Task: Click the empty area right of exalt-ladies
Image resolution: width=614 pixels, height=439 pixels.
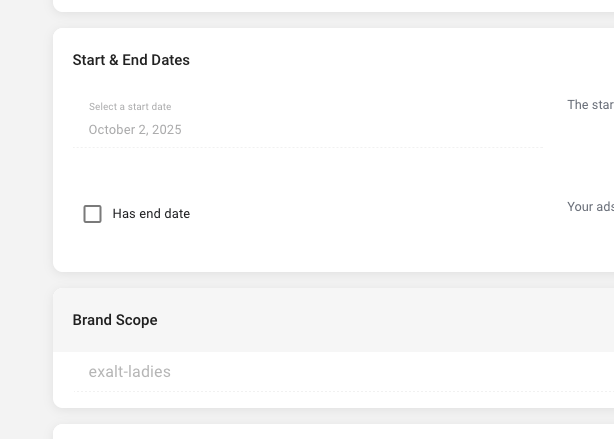Action: click(400, 372)
